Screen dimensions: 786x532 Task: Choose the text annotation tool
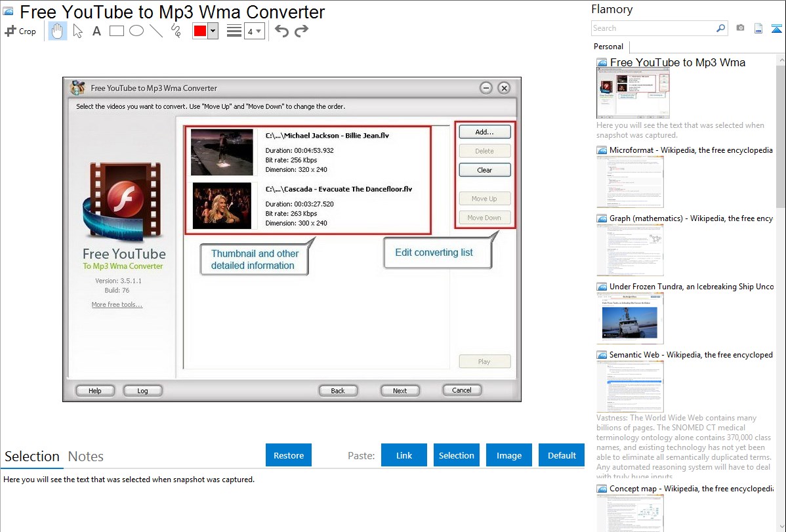(x=96, y=31)
